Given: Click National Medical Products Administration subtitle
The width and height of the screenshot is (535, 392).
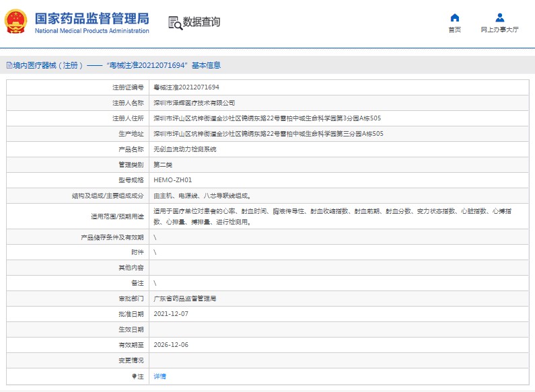Looking at the screenshot, I should click(x=92, y=31).
